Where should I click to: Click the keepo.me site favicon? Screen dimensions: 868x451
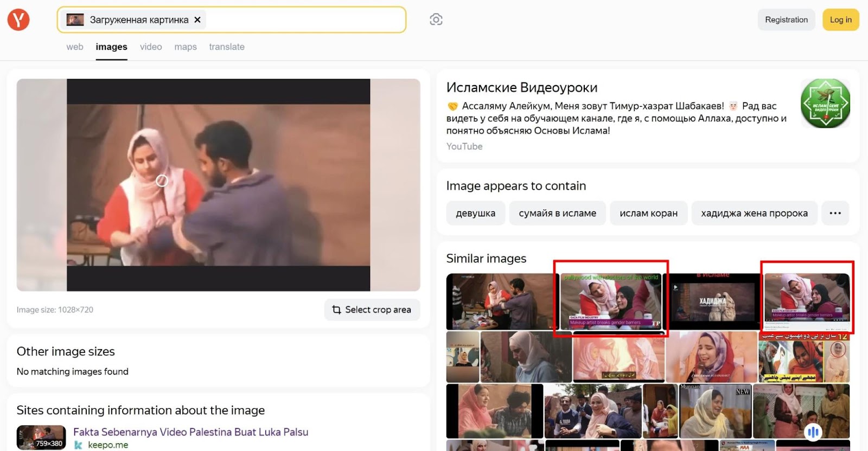[x=78, y=445]
